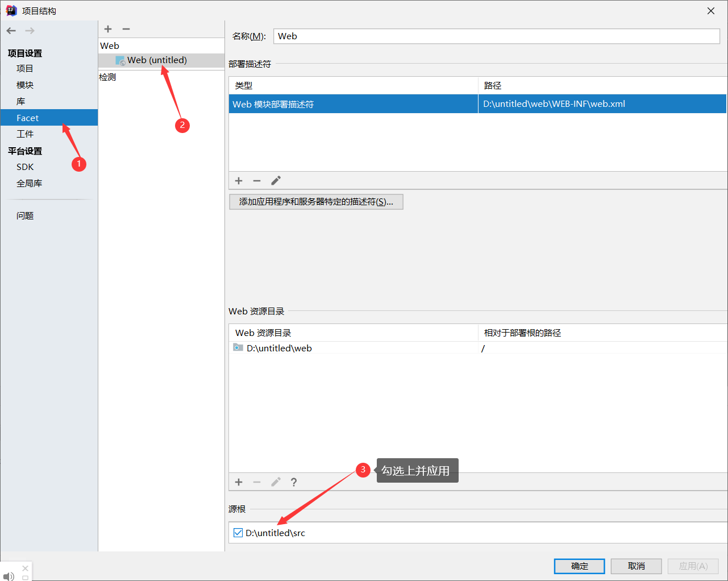Viewport: 728px width, 581px height.
Task: Edit the deployment descriptor with the pencil icon
Action: click(276, 180)
